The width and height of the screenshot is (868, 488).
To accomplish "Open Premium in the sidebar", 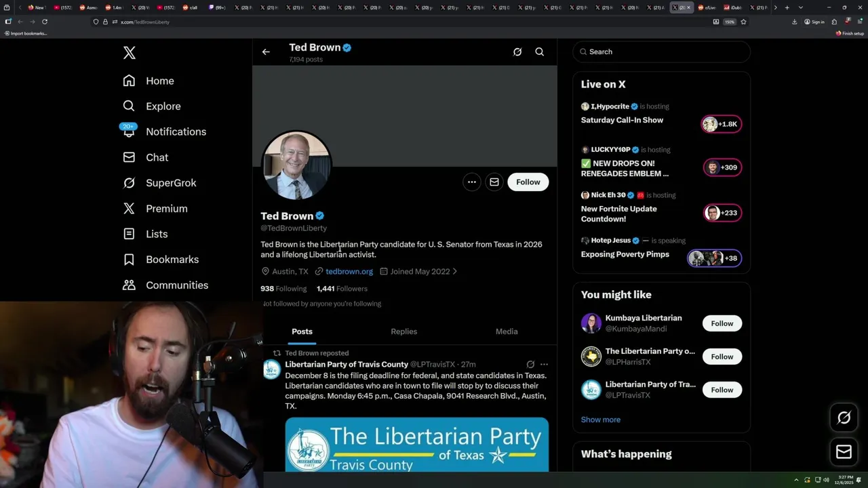I will [155, 209].
